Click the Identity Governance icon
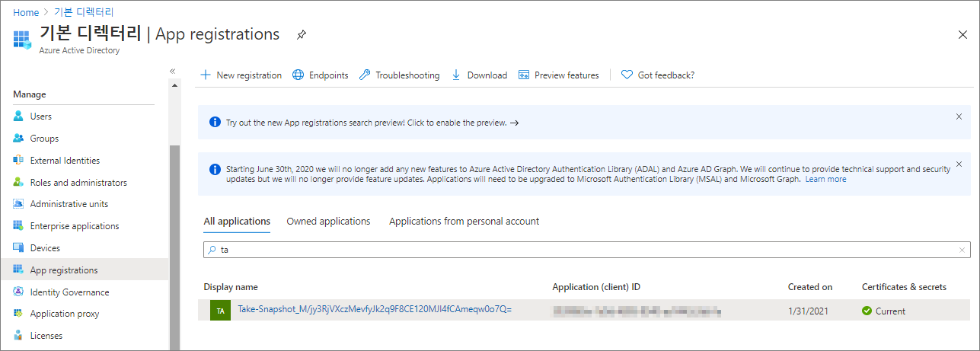This screenshot has width=980, height=351. (x=19, y=292)
